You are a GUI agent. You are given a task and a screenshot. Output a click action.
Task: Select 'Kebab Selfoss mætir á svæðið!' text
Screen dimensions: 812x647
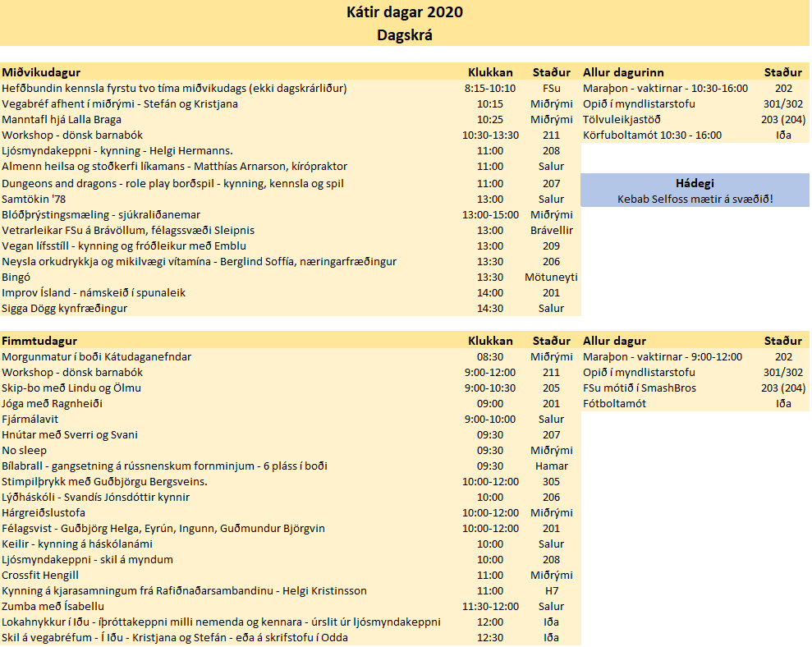coord(695,199)
